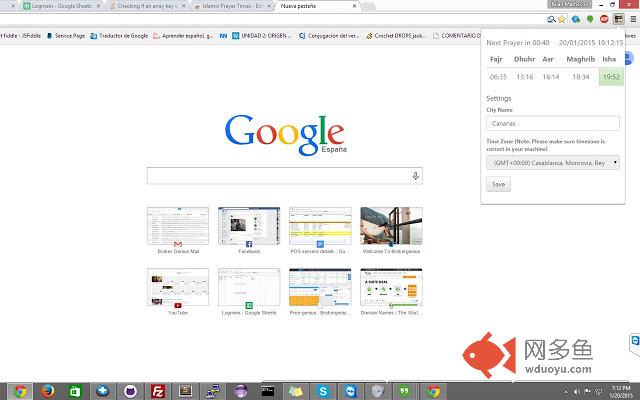Click the Google España logo
Screen dimensions: 640x400
coord(285,135)
